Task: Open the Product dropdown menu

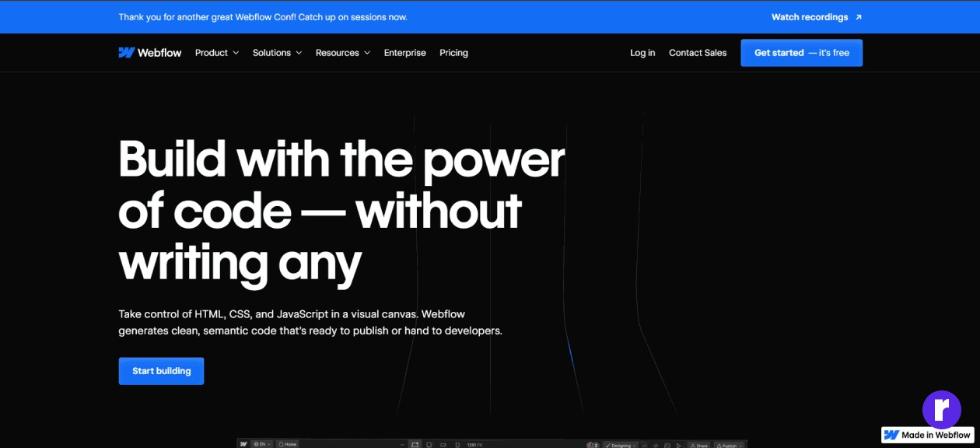Action: tap(217, 53)
